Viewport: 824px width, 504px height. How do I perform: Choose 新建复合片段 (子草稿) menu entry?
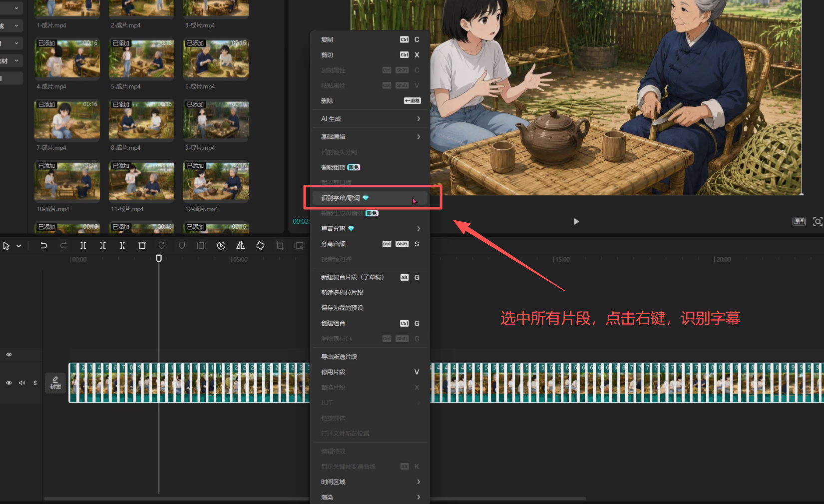point(370,277)
